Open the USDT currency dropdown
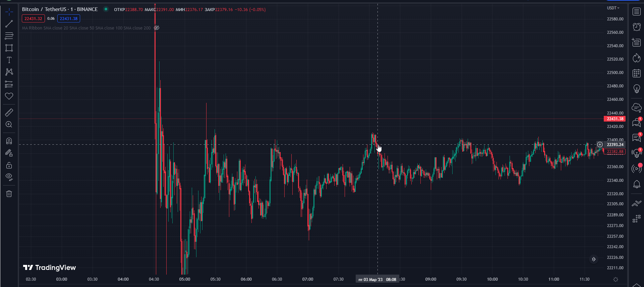Screen dimensions: 644x287 [613, 8]
